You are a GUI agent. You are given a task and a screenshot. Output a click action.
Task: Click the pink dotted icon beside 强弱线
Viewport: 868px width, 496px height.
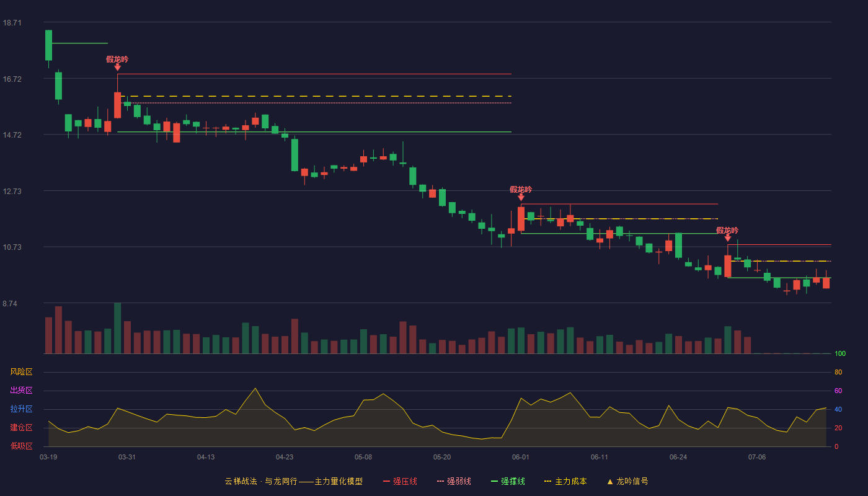[x=441, y=482]
